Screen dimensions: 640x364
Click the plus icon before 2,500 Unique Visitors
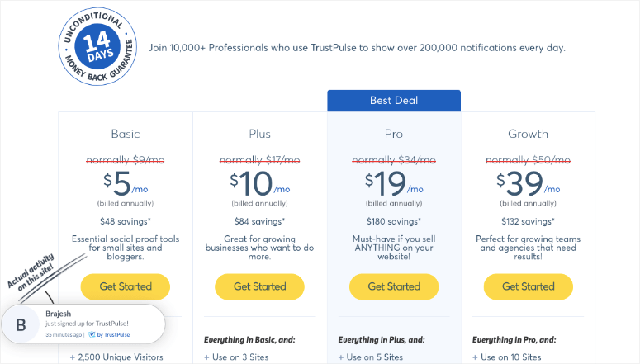click(x=73, y=357)
